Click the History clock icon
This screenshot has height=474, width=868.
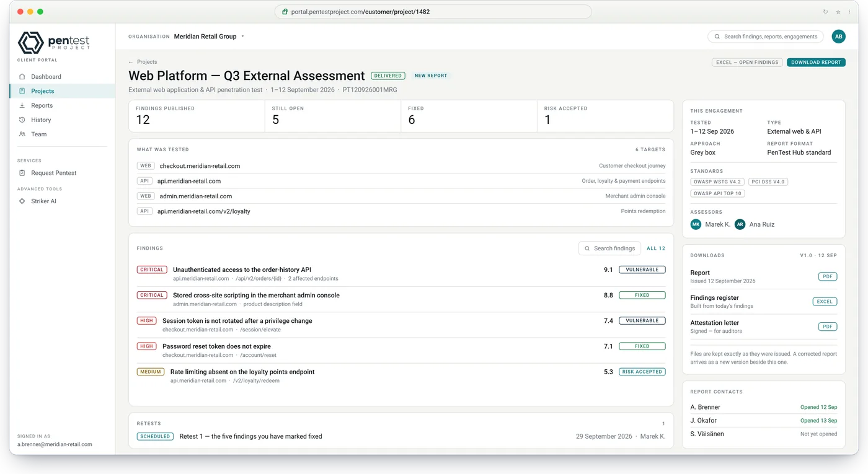coord(22,120)
